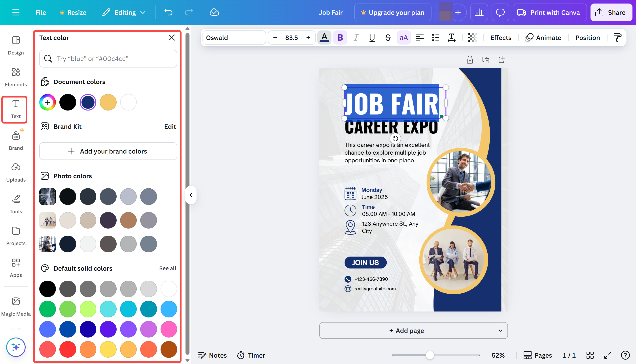This screenshot has width=636, height=364.
Task: Open the Notes panel
Action: pyautogui.click(x=212, y=355)
